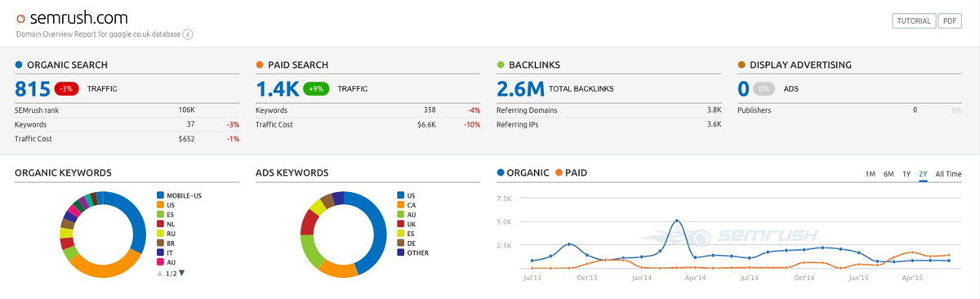980x299 pixels.
Task: Click the 815 organic traffic value
Action: click(x=33, y=88)
